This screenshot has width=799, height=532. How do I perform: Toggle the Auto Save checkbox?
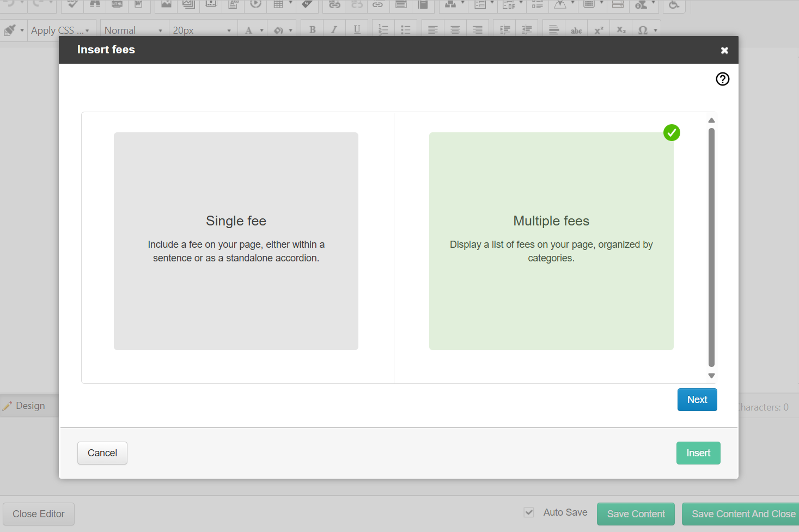coord(528,512)
